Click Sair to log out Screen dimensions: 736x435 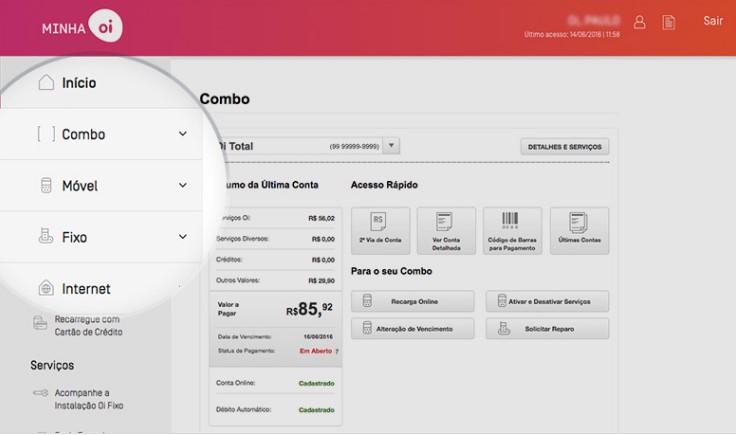click(713, 21)
